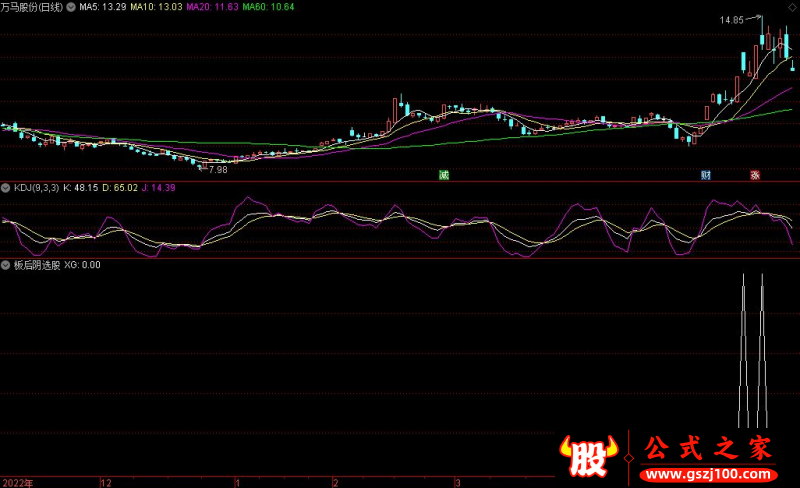Click the 12 month marker on time axis

[x=106, y=482]
